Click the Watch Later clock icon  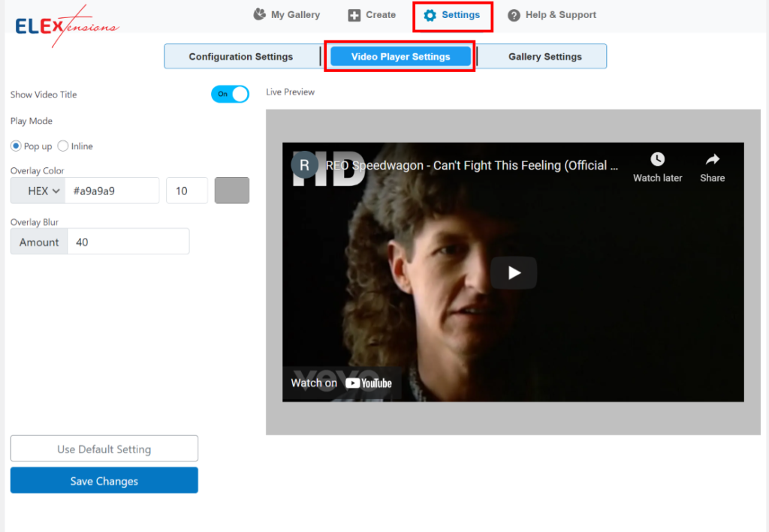tap(657, 158)
